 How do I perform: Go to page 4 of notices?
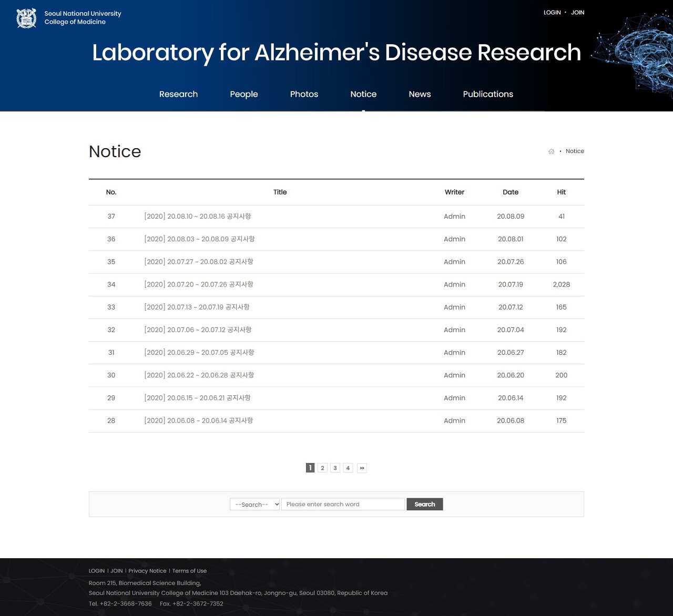(x=348, y=468)
